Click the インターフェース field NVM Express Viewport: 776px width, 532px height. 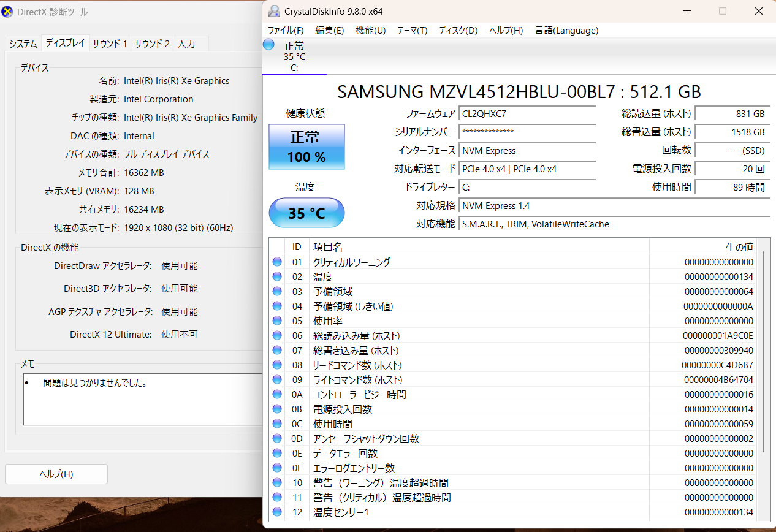pos(527,150)
